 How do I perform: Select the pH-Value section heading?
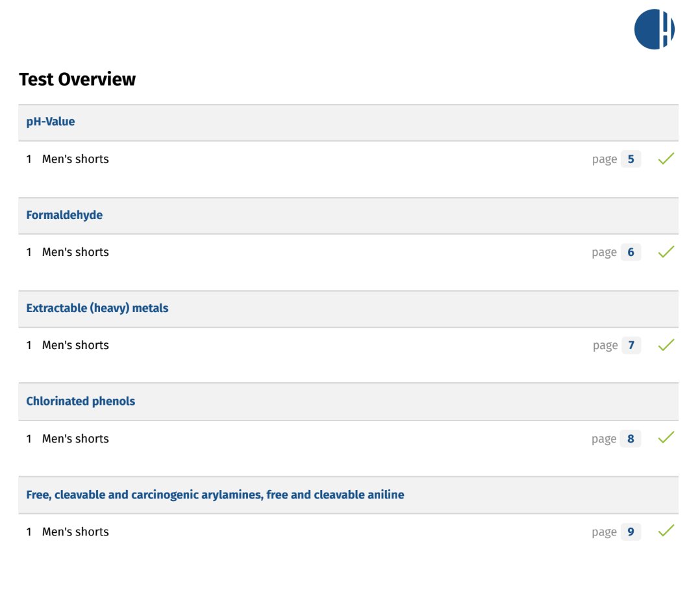click(x=51, y=122)
